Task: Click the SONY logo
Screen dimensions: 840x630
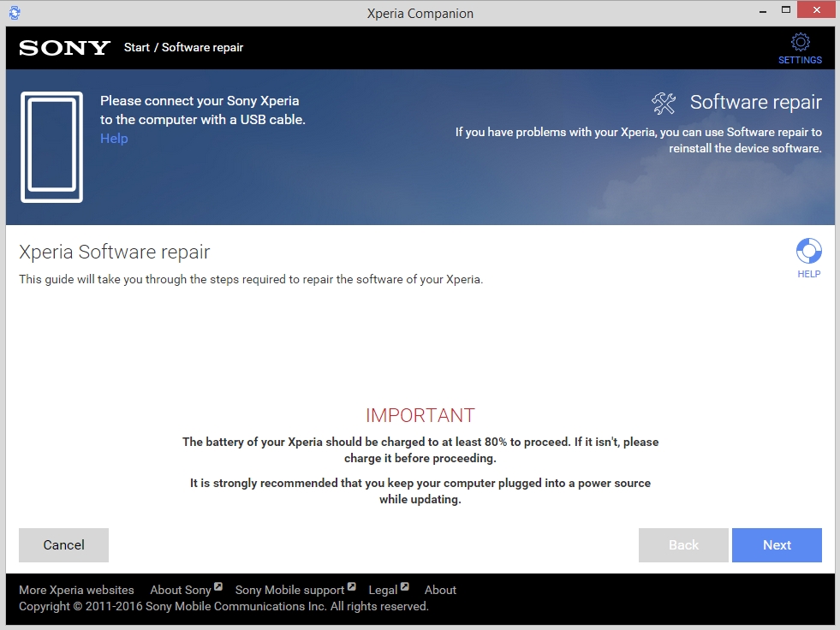Action: point(65,48)
